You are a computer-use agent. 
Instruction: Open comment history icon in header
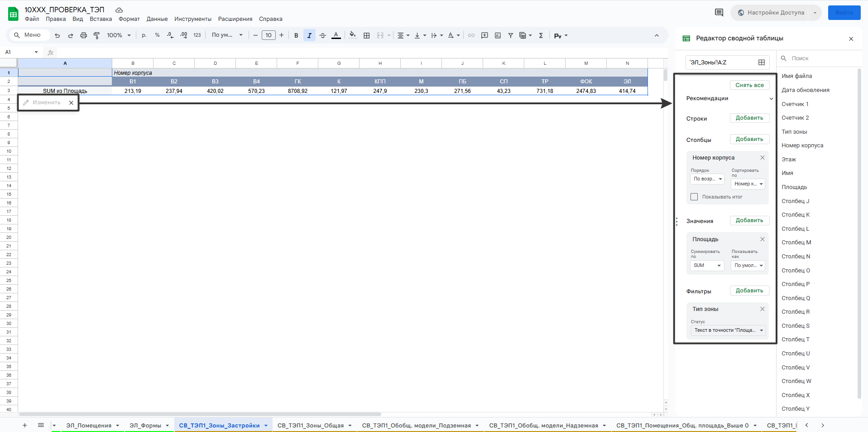pyautogui.click(x=719, y=13)
